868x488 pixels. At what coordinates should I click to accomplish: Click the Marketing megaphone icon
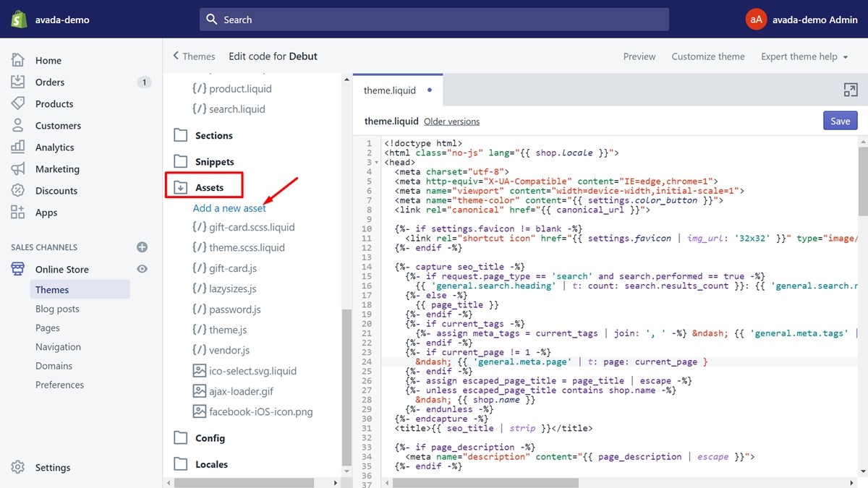click(x=18, y=168)
